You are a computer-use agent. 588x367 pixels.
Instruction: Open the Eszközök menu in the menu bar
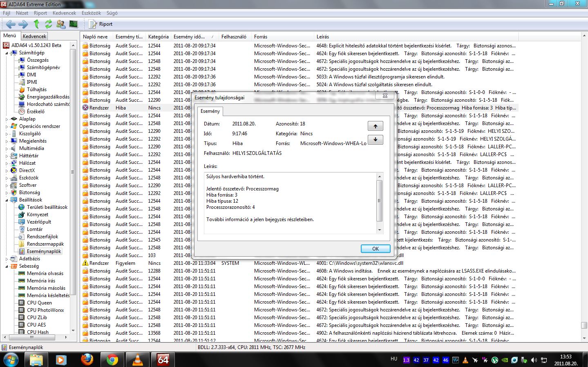[x=91, y=13]
